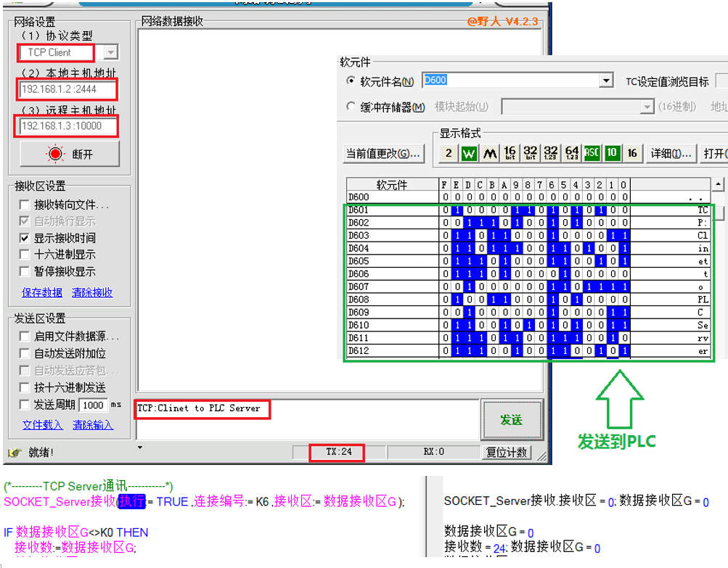Screen dimensions: 728x568
Task: Switch to decimal (10) display icon
Action: pos(612,154)
